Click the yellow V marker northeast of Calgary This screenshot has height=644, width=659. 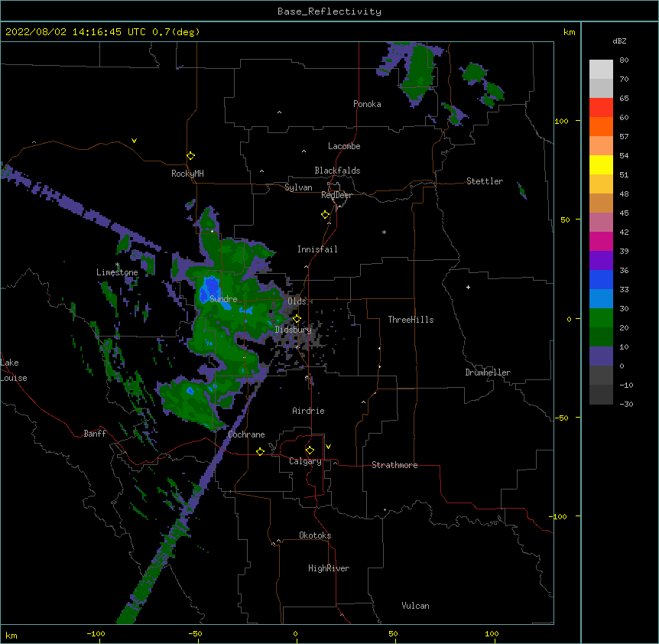coord(328,447)
